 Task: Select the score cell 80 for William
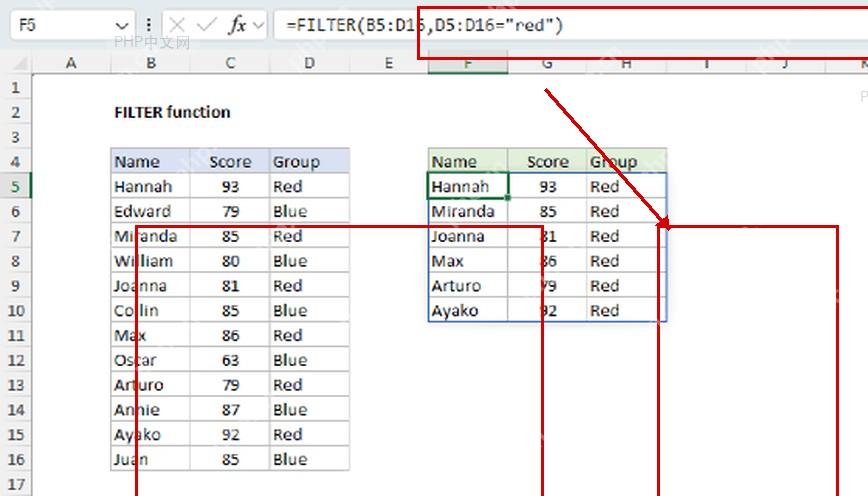(x=230, y=261)
